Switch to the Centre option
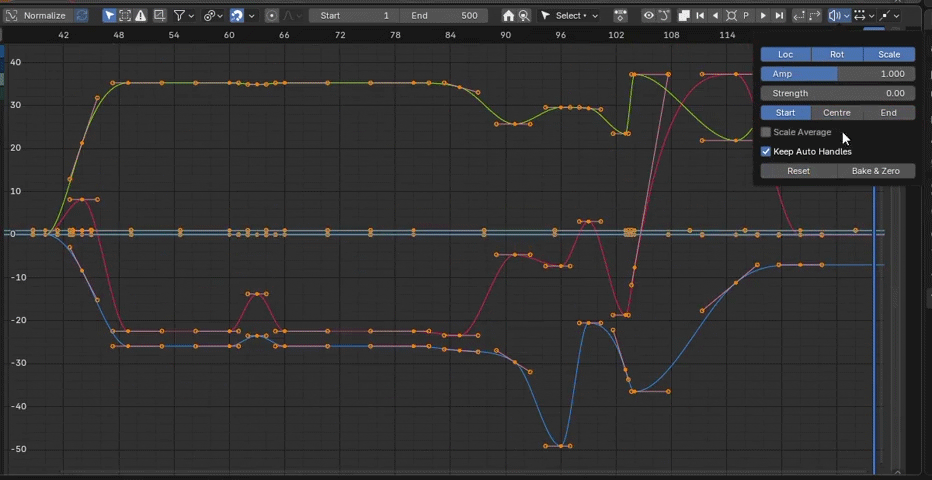 [837, 113]
